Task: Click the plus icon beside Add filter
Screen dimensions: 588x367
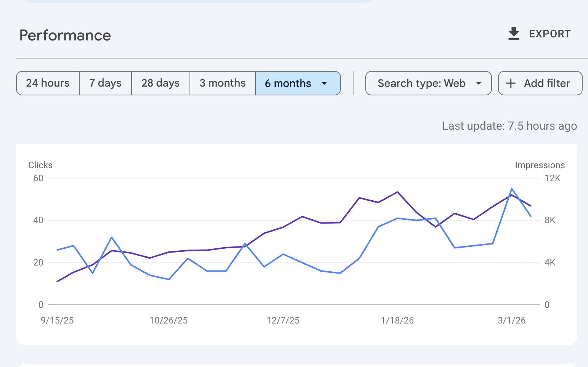Action: coord(511,83)
